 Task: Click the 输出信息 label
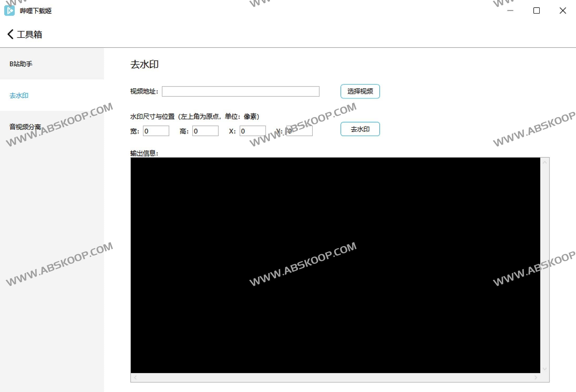pos(144,153)
